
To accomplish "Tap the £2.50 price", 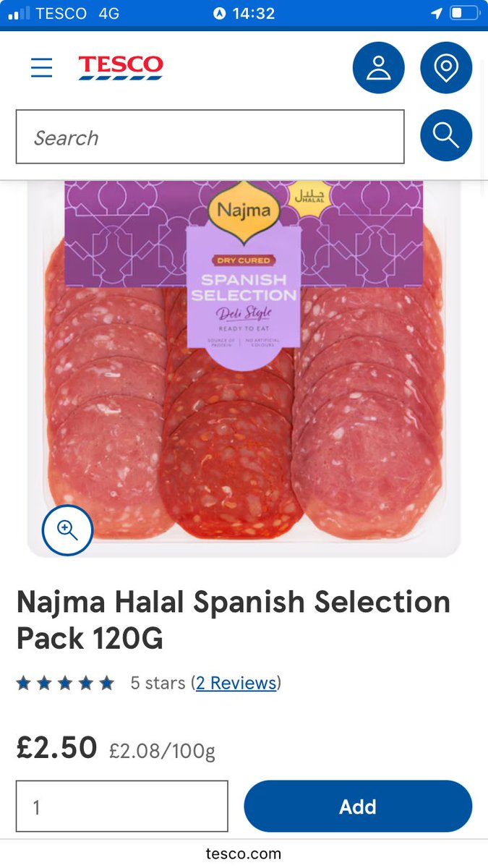I will 56,747.
